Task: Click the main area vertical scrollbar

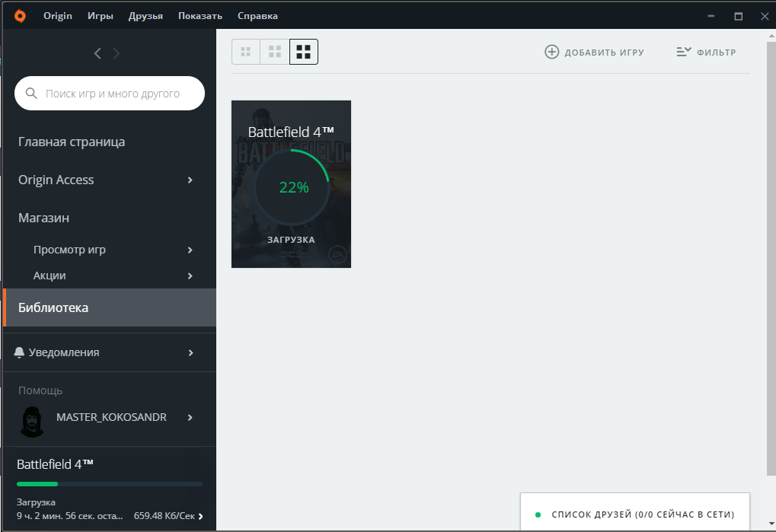Action: pyautogui.click(x=771, y=259)
